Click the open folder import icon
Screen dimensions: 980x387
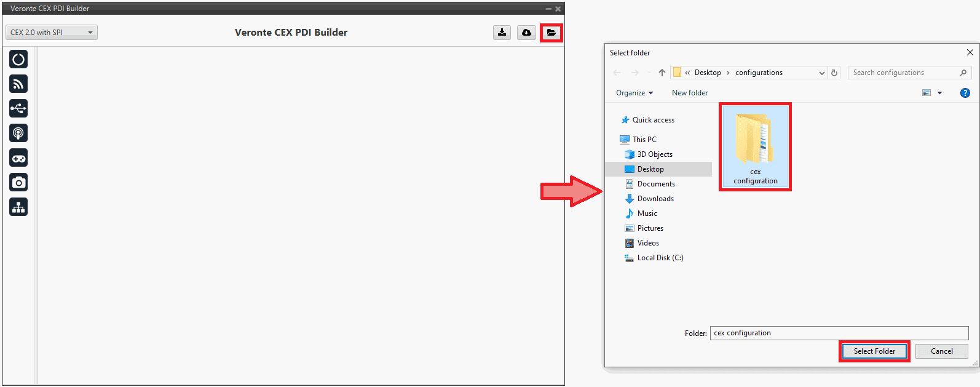(x=551, y=33)
